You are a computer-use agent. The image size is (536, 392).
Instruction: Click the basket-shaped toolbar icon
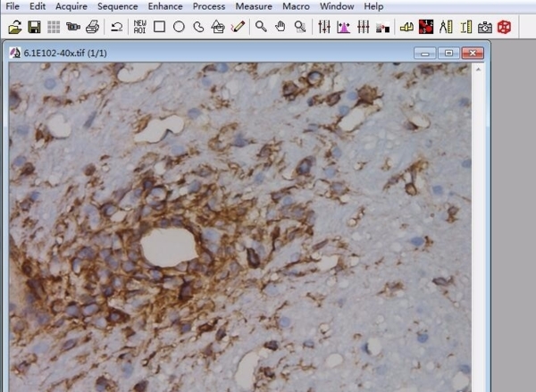[x=218, y=27]
